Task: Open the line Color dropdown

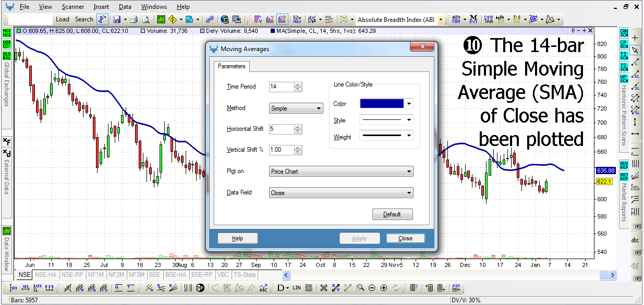Action: [409, 104]
